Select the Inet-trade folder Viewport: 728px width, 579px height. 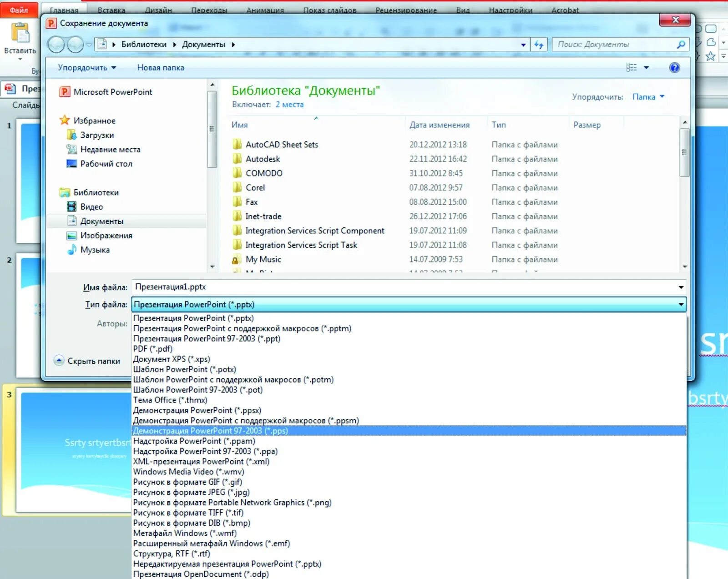click(x=257, y=216)
